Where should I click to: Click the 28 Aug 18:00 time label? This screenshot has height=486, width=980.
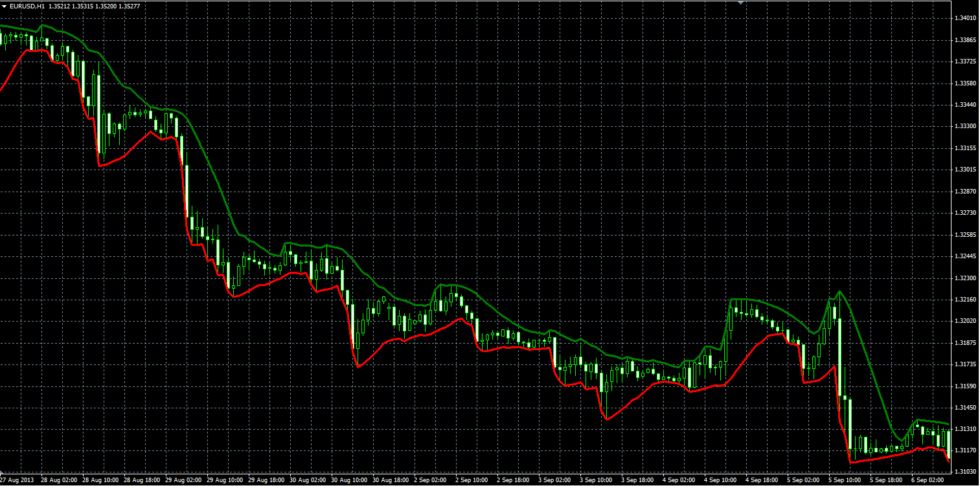click(141, 481)
